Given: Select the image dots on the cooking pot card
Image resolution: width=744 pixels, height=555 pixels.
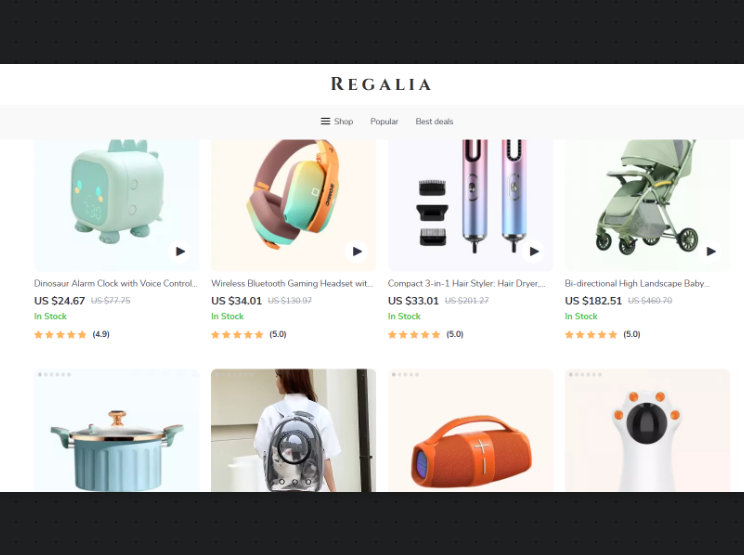Looking at the screenshot, I should [54, 374].
